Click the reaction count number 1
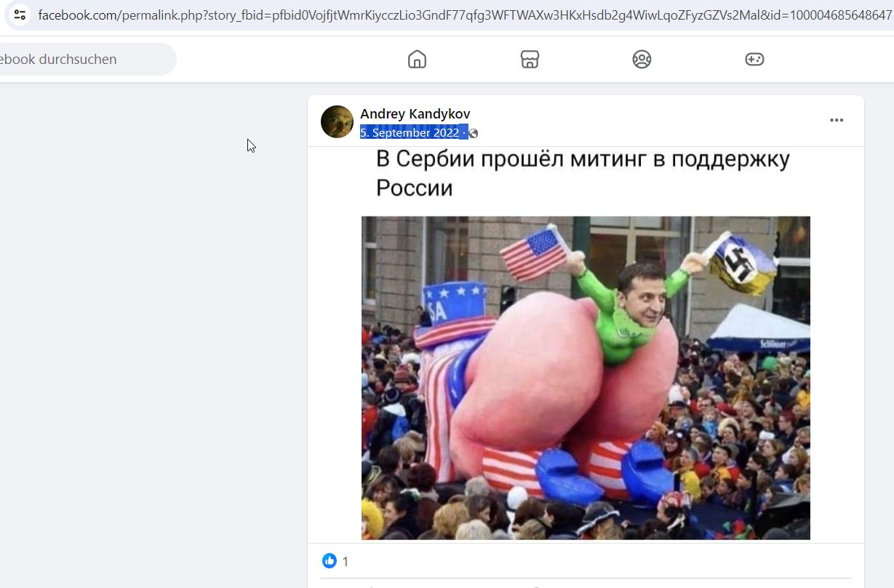The width and height of the screenshot is (894, 588). tap(346, 561)
